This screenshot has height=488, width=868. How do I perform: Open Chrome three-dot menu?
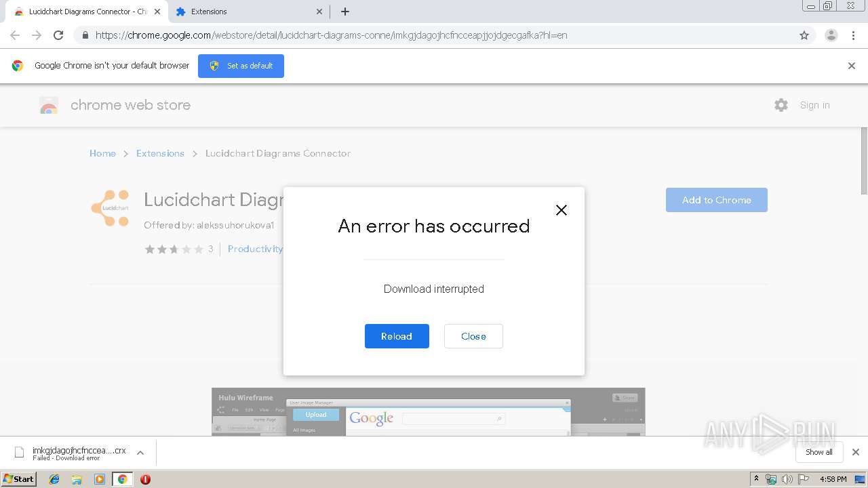[x=854, y=35]
